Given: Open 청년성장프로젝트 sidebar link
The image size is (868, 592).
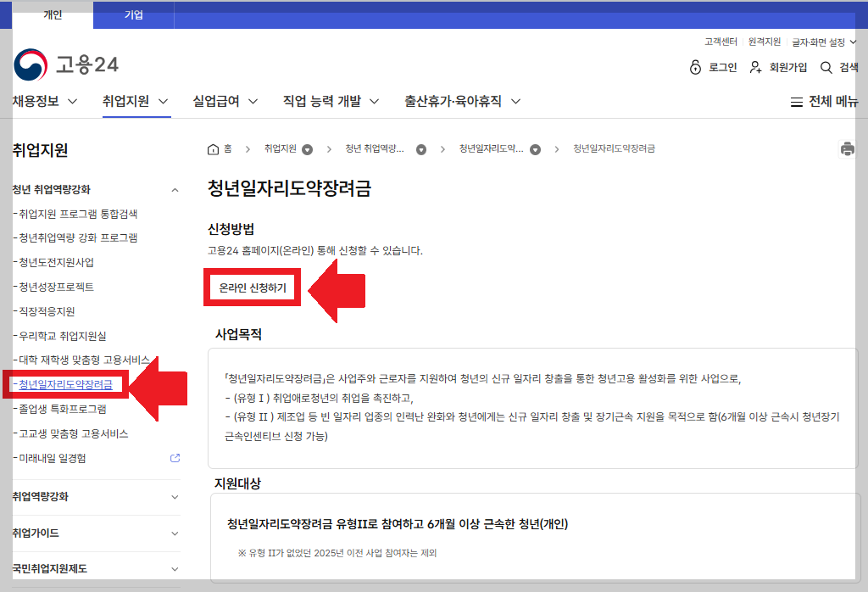Looking at the screenshot, I should [57, 287].
